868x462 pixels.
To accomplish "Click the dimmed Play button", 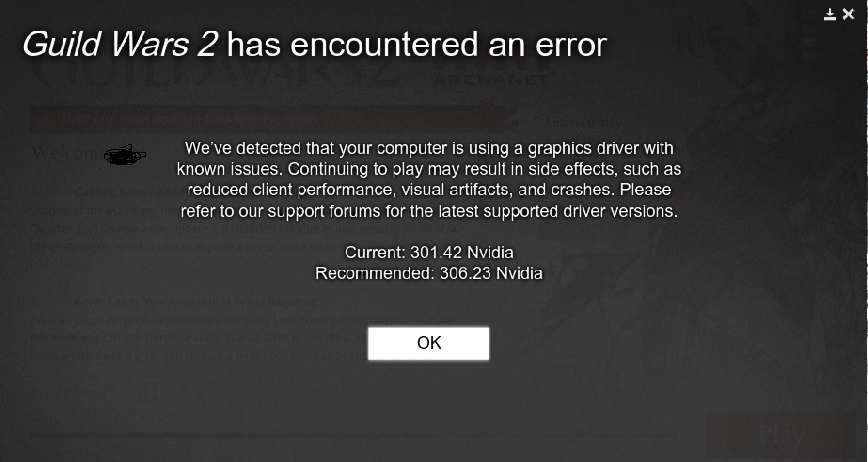I will click(x=781, y=434).
